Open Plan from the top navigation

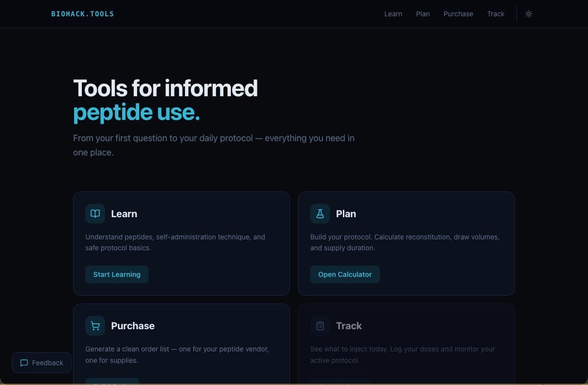tap(423, 14)
